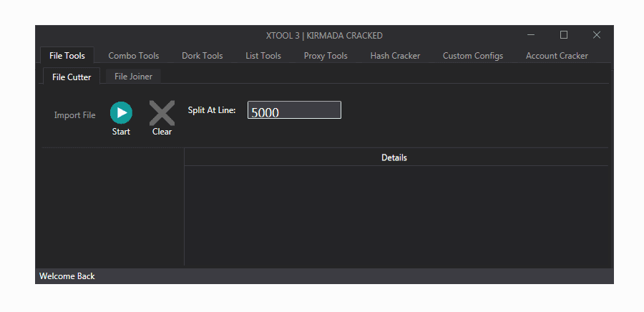Image resolution: width=644 pixels, height=312 pixels.
Task: Close the XTOOL 3 window
Action: [x=597, y=35]
